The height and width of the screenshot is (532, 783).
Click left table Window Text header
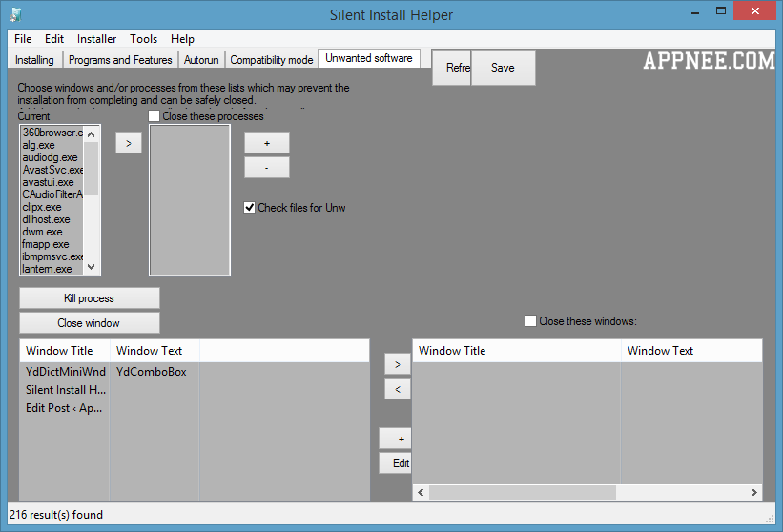155,351
